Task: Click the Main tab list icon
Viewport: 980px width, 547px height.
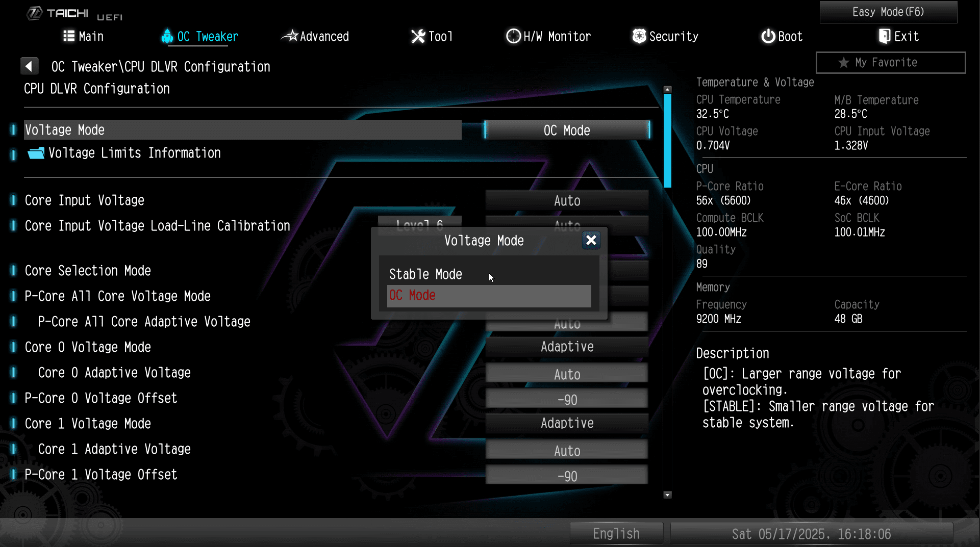Action: 69,36
